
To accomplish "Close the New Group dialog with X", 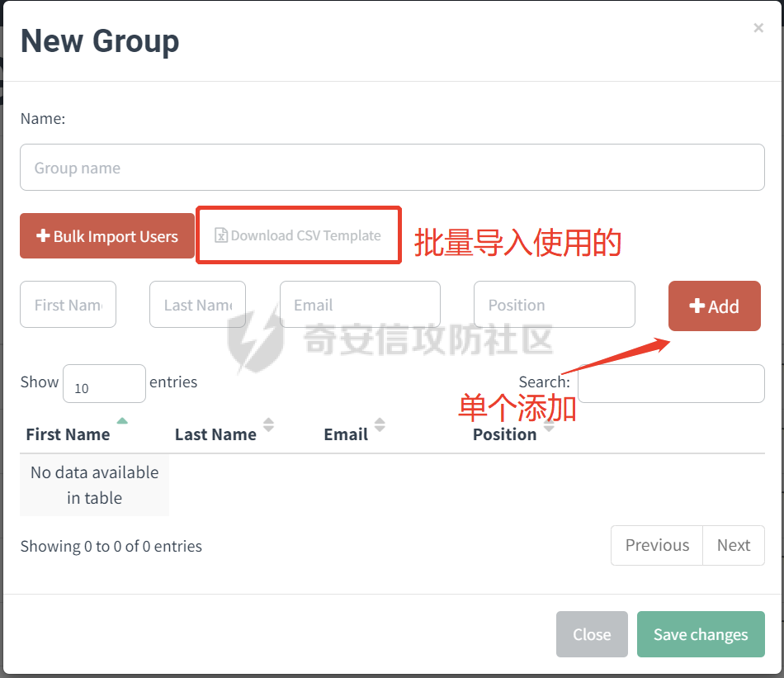I will coord(758,28).
